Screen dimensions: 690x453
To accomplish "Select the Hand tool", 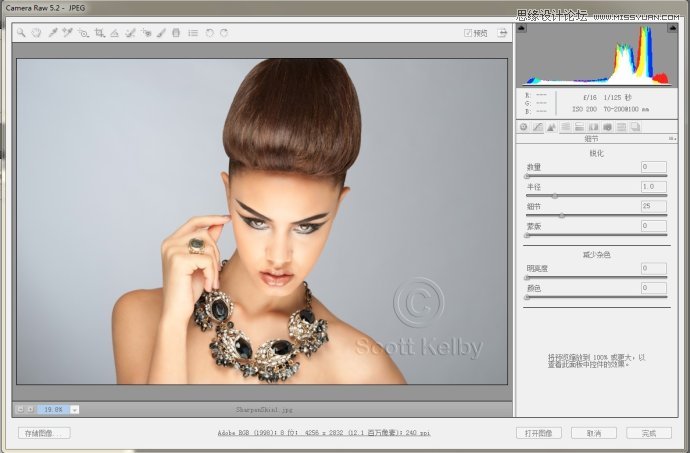I will [x=35, y=33].
